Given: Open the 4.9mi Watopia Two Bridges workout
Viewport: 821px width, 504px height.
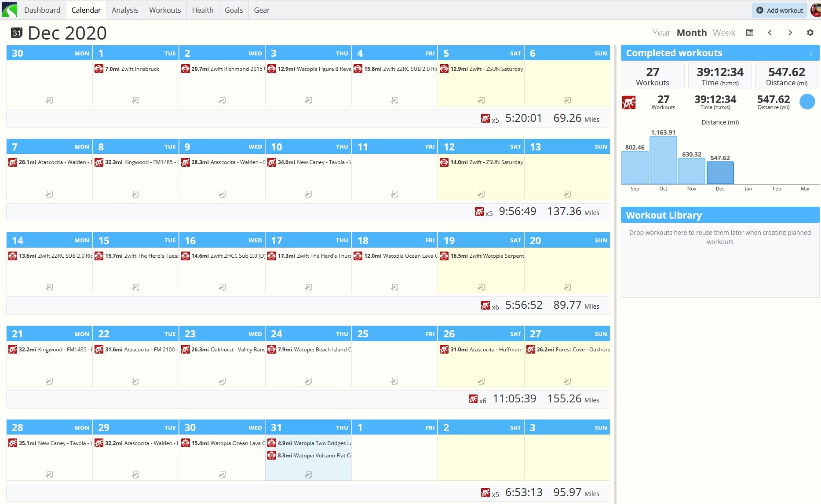Looking at the screenshot, I should 309,443.
